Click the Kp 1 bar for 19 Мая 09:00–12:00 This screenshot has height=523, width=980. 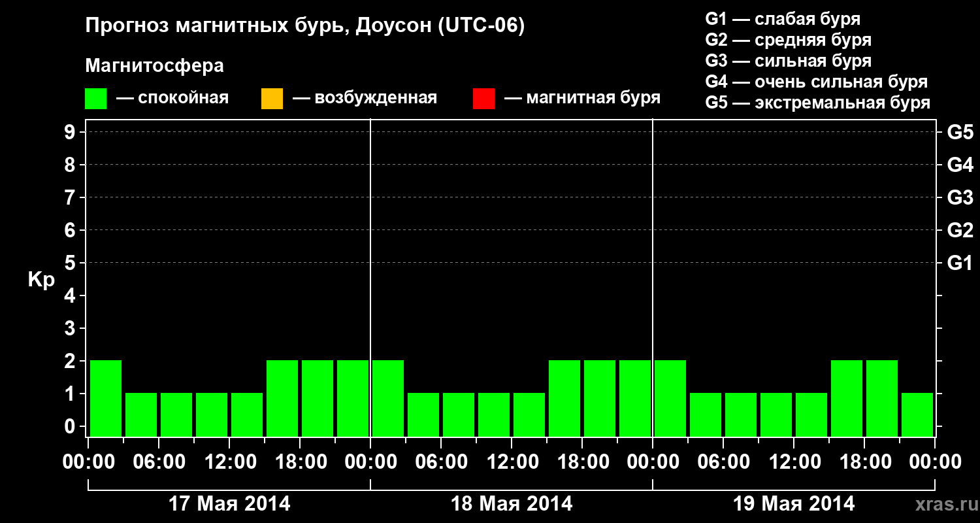tap(776, 414)
